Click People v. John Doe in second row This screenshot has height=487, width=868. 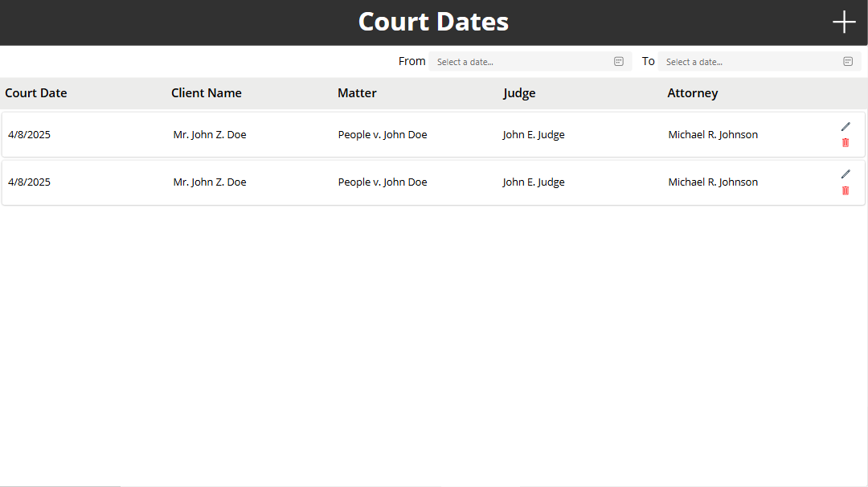point(383,182)
